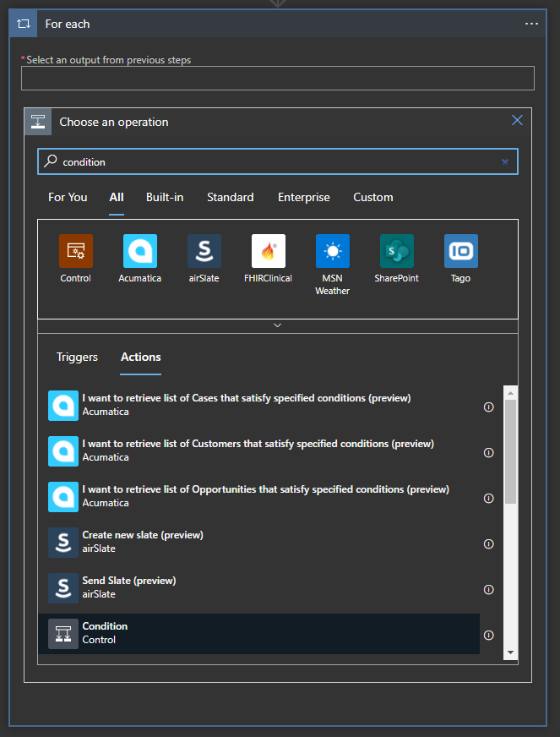Image resolution: width=560 pixels, height=737 pixels.
Task: Expand the connectors list chevron
Action: click(x=278, y=325)
